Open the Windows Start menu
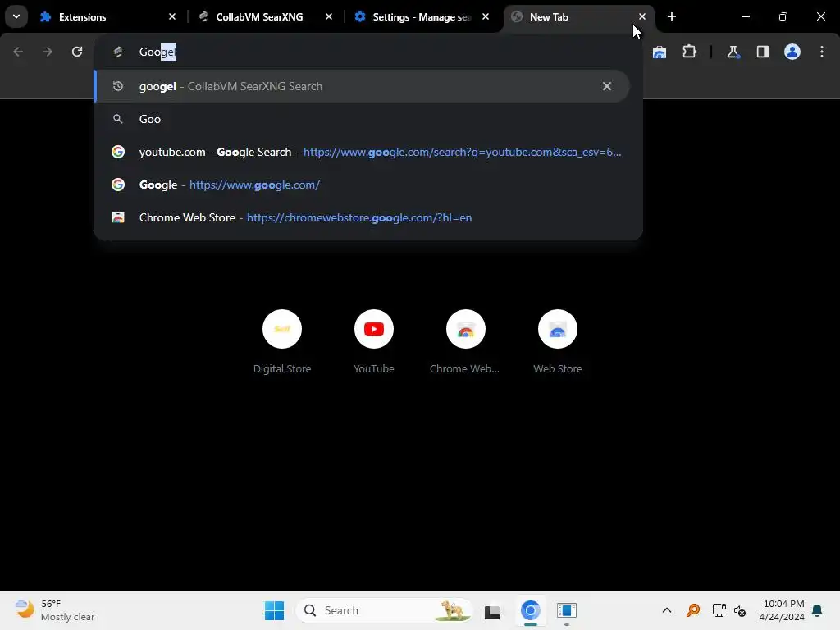Screen dimensions: 840x630 coord(274,610)
